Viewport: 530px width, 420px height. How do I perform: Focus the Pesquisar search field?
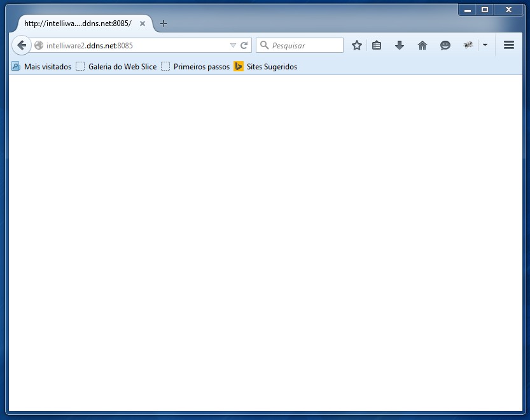300,45
